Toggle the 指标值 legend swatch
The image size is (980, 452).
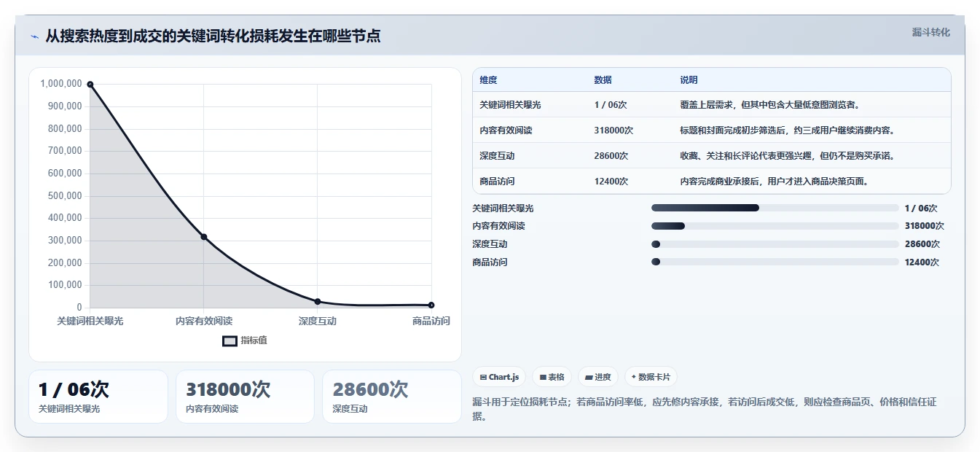click(x=230, y=340)
